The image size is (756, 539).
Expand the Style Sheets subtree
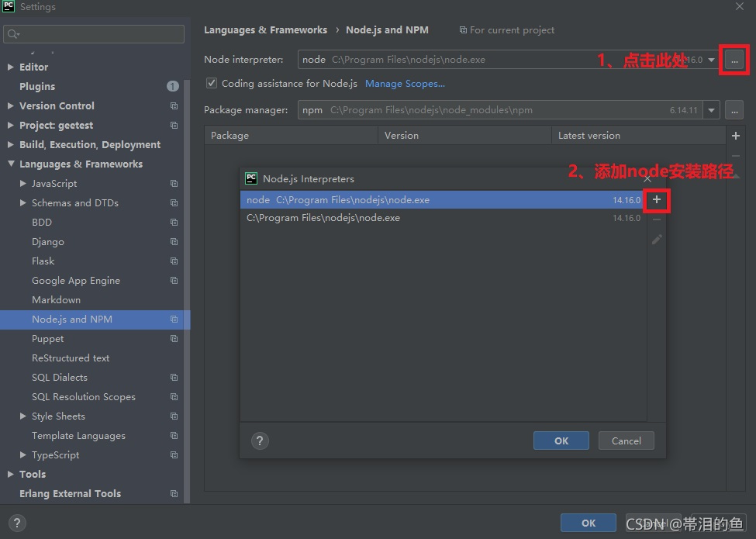click(x=22, y=416)
